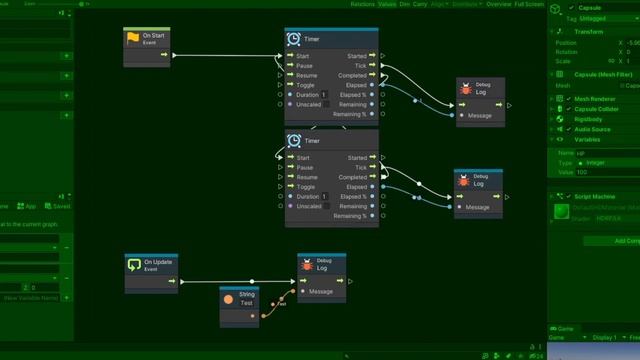Click the On Update output flow arrow
The height and width of the screenshot is (360, 640).
[x=172, y=281]
